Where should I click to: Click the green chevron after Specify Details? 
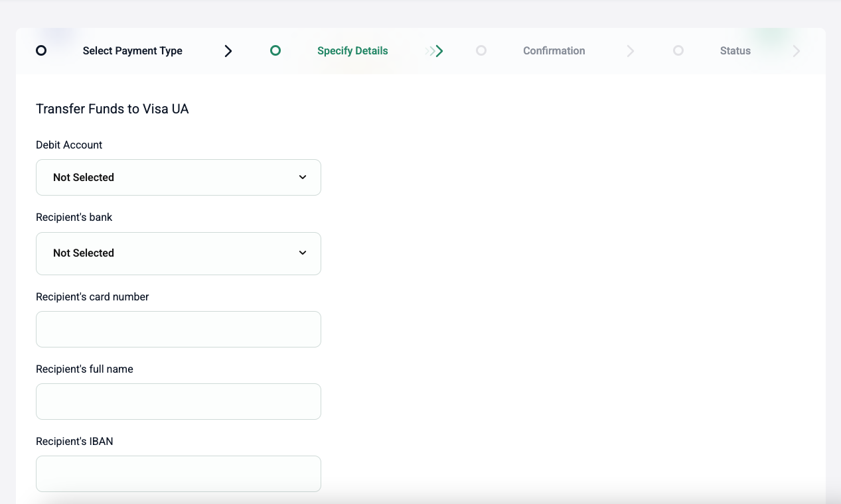click(435, 51)
